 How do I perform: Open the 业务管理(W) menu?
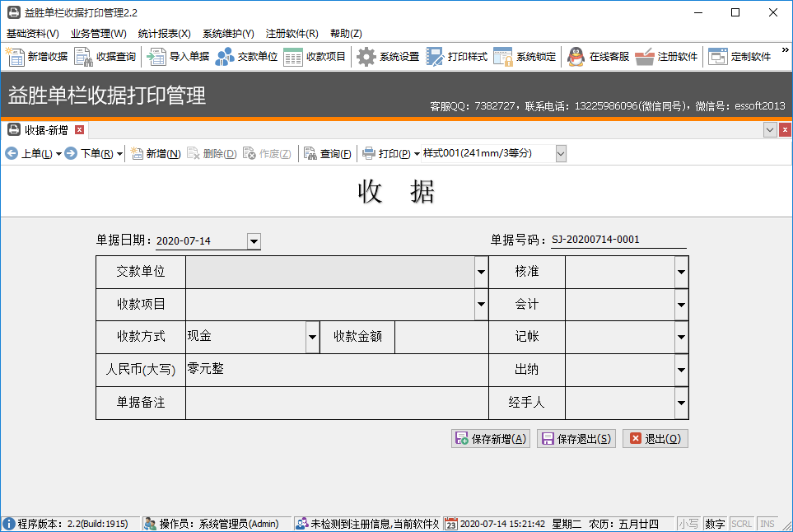pyautogui.click(x=98, y=34)
